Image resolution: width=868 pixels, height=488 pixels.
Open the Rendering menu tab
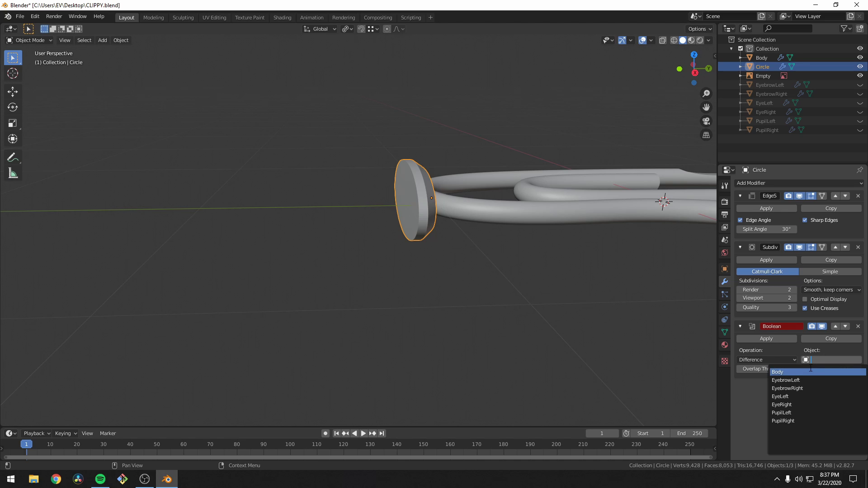[x=344, y=17]
